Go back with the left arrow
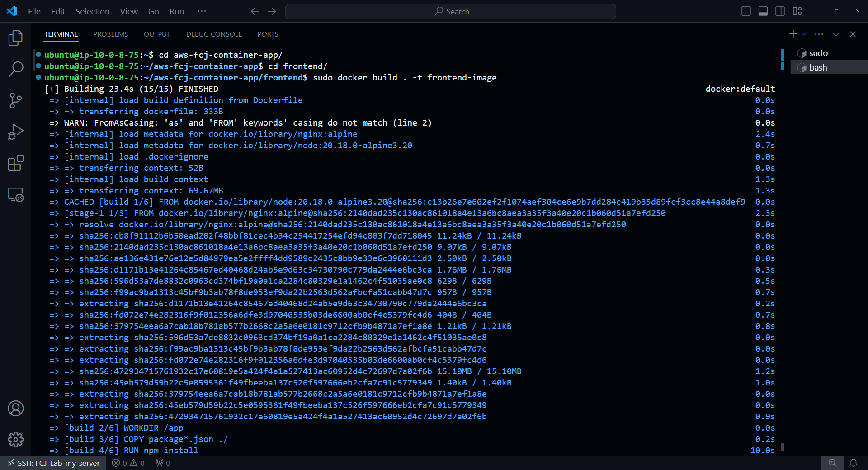 point(255,11)
